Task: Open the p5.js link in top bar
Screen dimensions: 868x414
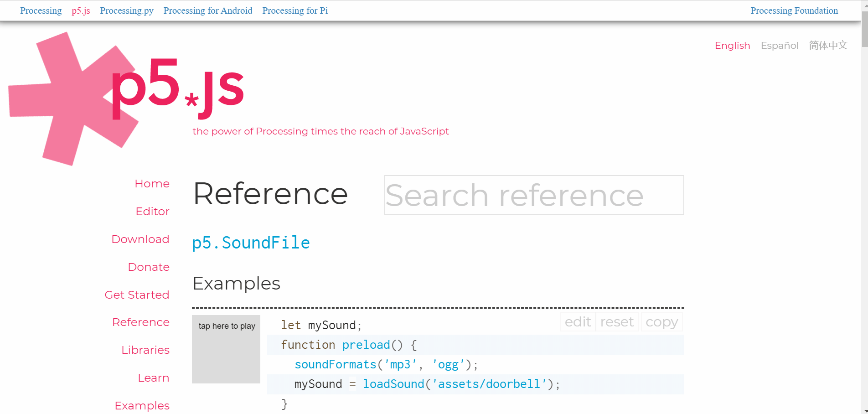Action: [x=81, y=10]
